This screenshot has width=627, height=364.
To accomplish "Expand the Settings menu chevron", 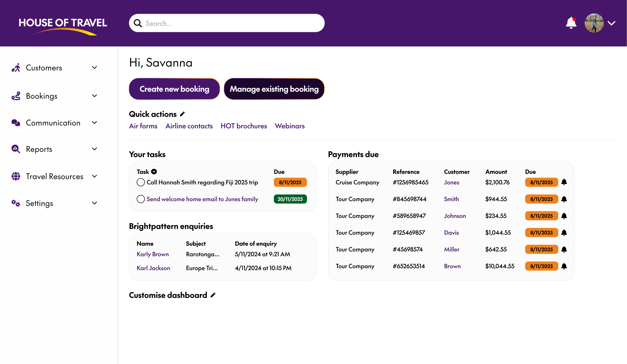I will pos(94,203).
